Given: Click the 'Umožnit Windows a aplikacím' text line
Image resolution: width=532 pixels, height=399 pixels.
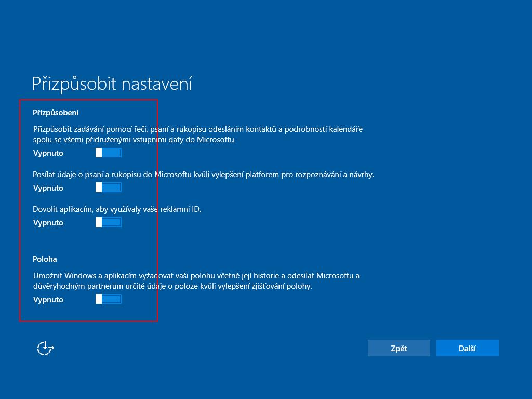Looking at the screenshot, I should 196,276.
